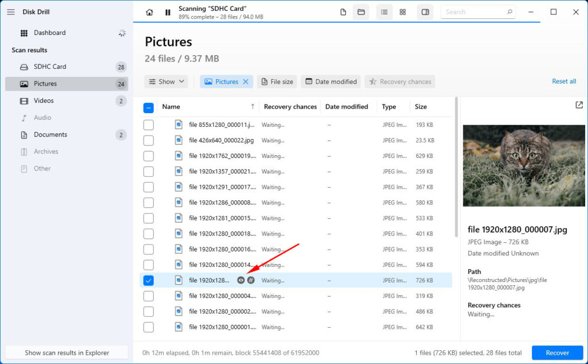
Task: Open the Date modified filter
Action: pos(330,82)
